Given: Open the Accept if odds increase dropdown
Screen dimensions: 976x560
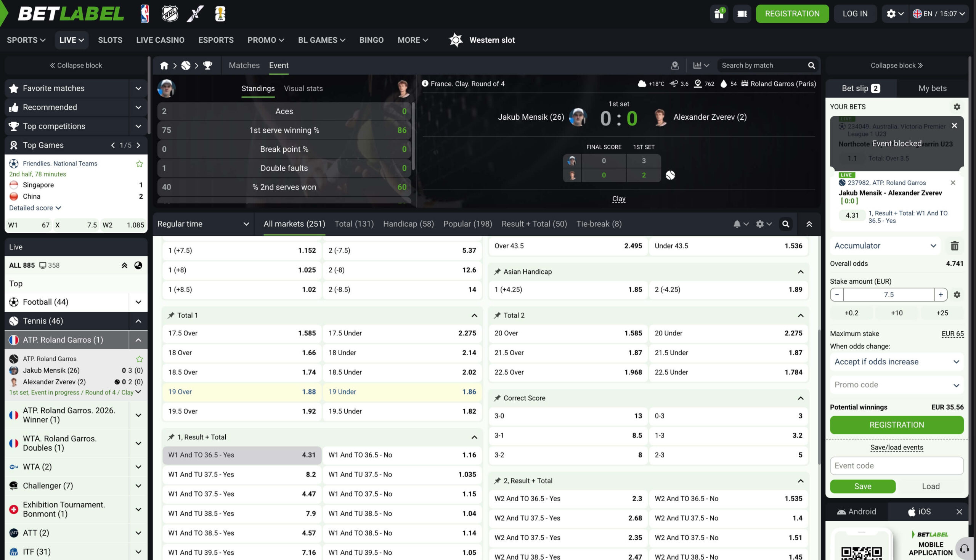Looking at the screenshot, I should coord(897,362).
